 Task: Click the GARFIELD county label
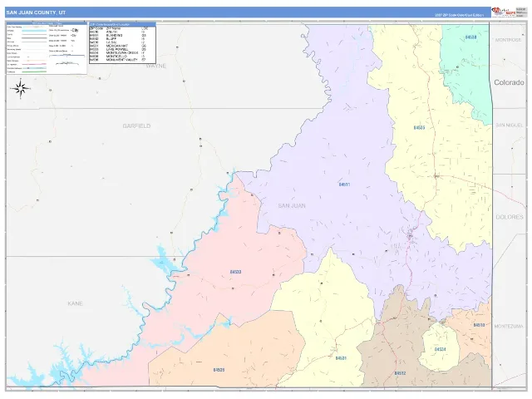tap(136, 126)
